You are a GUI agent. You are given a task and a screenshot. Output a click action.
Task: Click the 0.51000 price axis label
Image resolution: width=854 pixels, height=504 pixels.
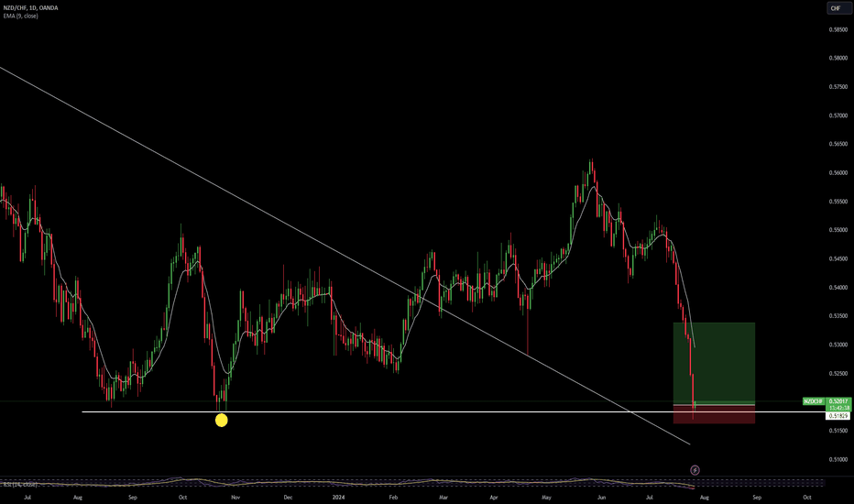click(838, 459)
